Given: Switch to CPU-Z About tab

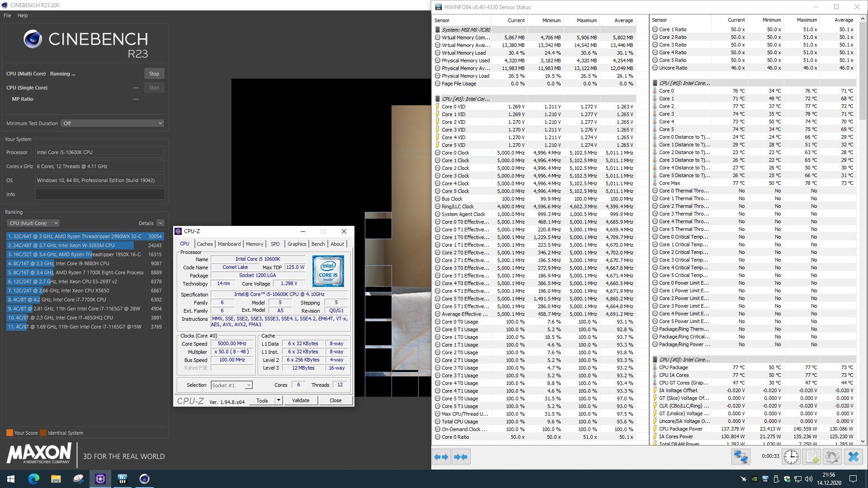Looking at the screenshot, I should [x=337, y=244].
